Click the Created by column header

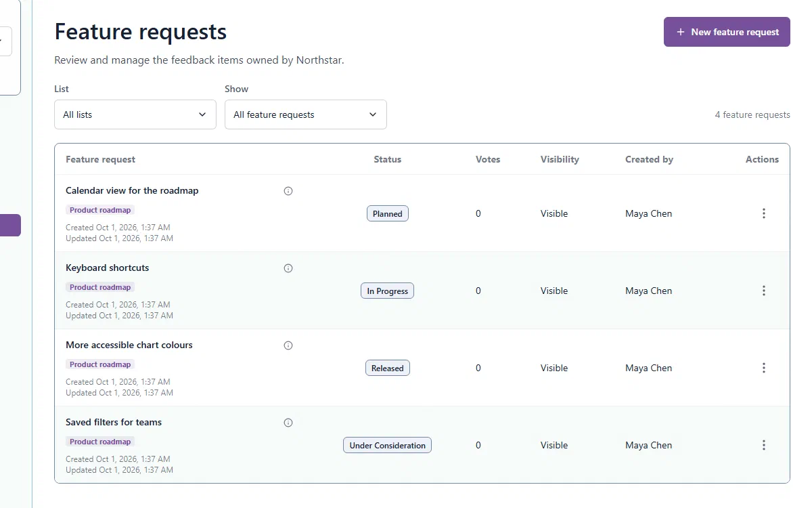click(x=649, y=159)
